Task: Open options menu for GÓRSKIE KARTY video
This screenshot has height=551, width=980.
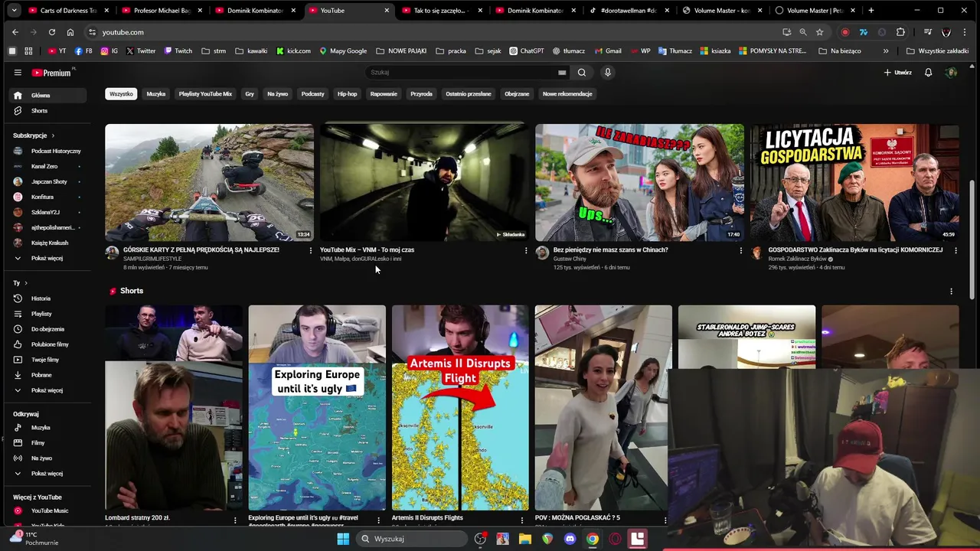Action: coord(310,250)
